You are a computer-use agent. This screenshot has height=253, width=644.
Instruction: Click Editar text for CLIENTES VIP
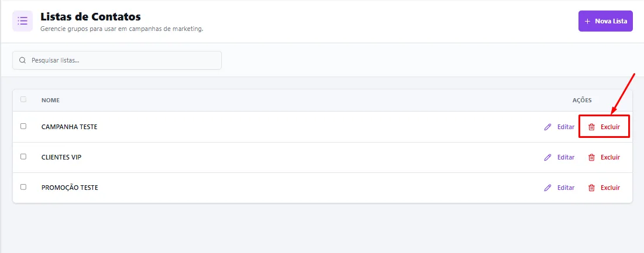[x=566, y=157]
